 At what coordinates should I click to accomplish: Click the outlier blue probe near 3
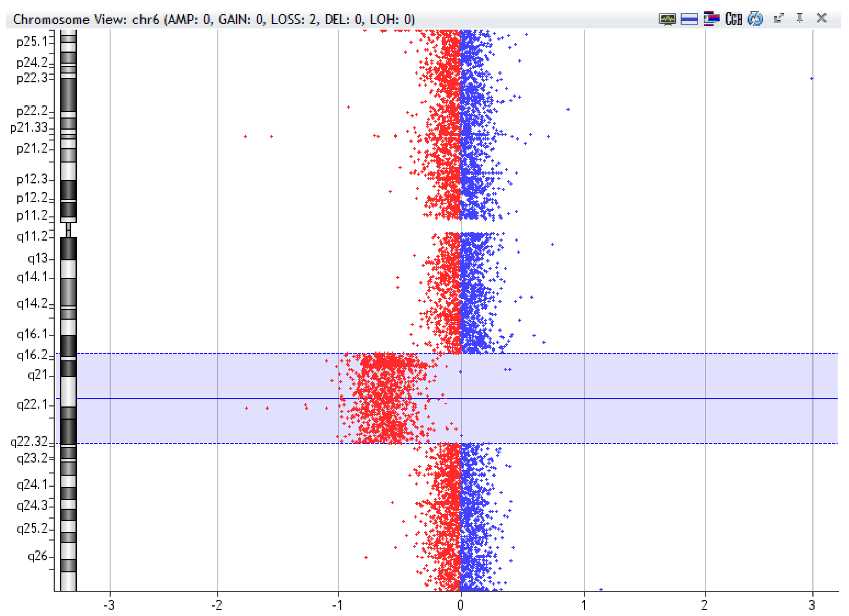click(x=811, y=79)
